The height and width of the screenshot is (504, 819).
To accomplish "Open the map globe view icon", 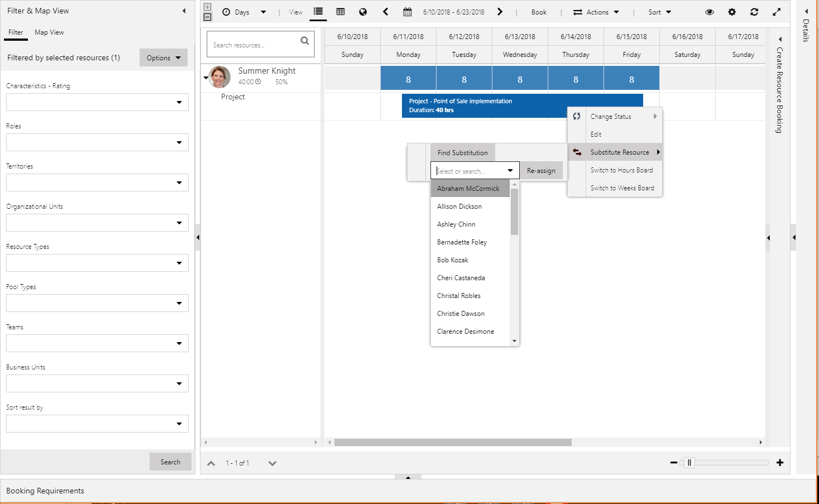I will point(363,12).
